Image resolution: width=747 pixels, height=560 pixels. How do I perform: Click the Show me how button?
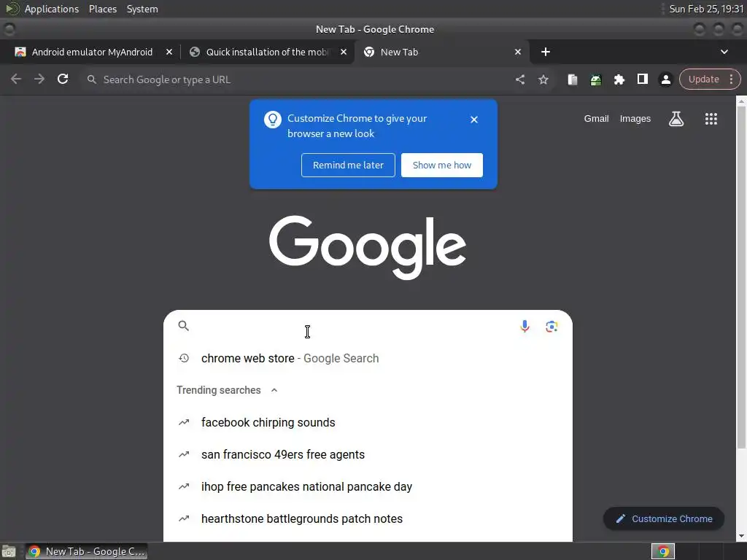tap(441, 166)
